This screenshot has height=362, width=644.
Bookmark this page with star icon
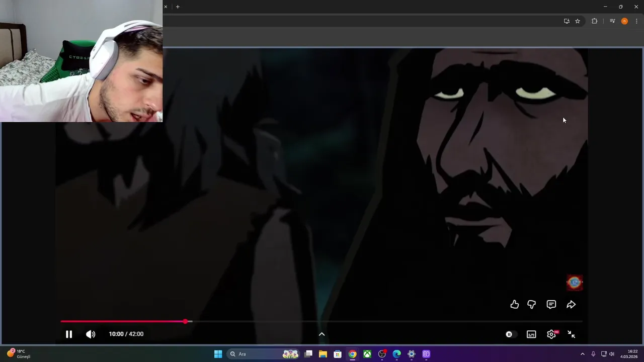[578, 21]
